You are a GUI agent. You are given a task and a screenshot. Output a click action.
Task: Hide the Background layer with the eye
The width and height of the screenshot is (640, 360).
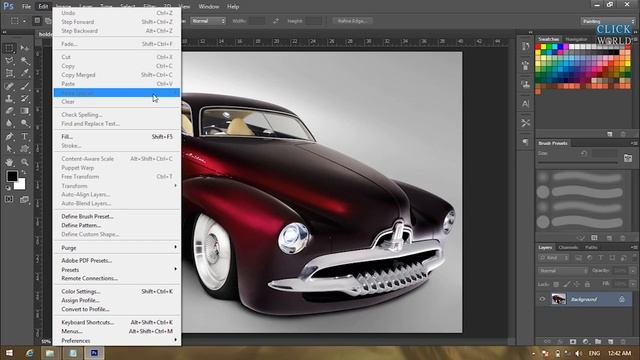coord(542,299)
